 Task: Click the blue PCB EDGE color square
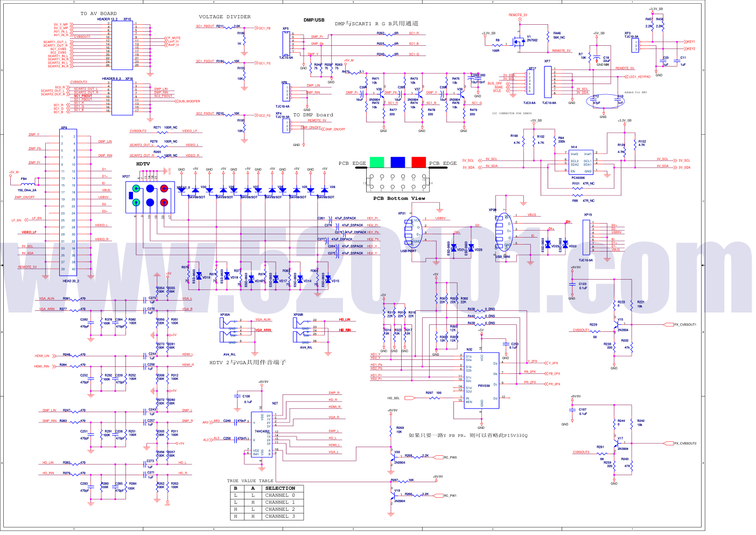pos(397,162)
